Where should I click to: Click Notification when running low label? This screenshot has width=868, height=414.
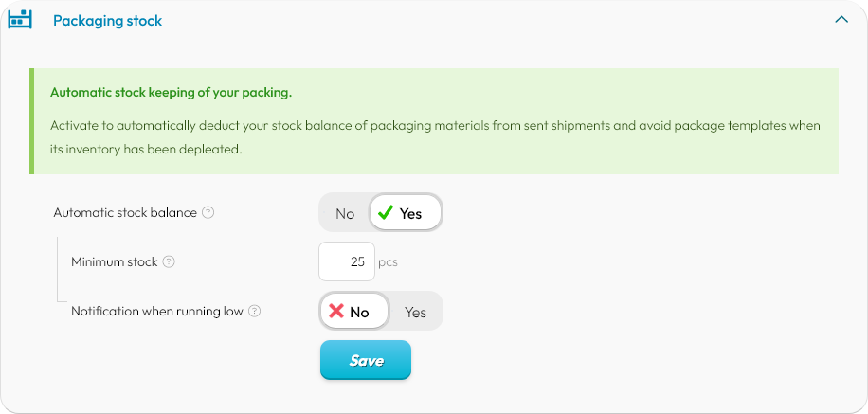[x=157, y=311]
